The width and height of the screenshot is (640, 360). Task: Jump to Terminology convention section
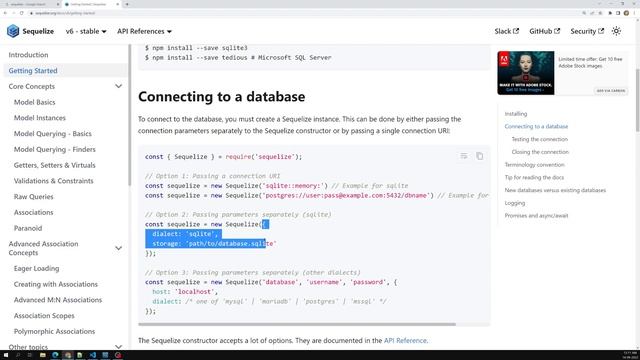[534, 164]
